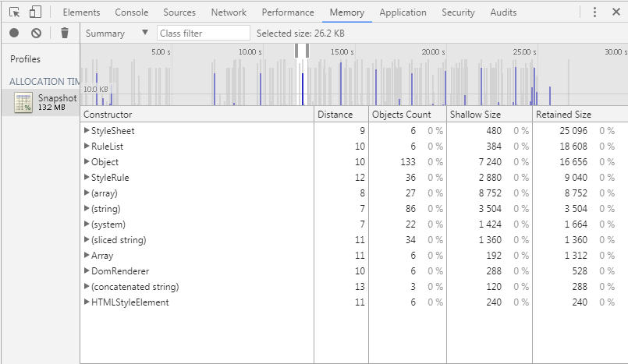
Task: Switch to the Performance tab
Action: 288,12
